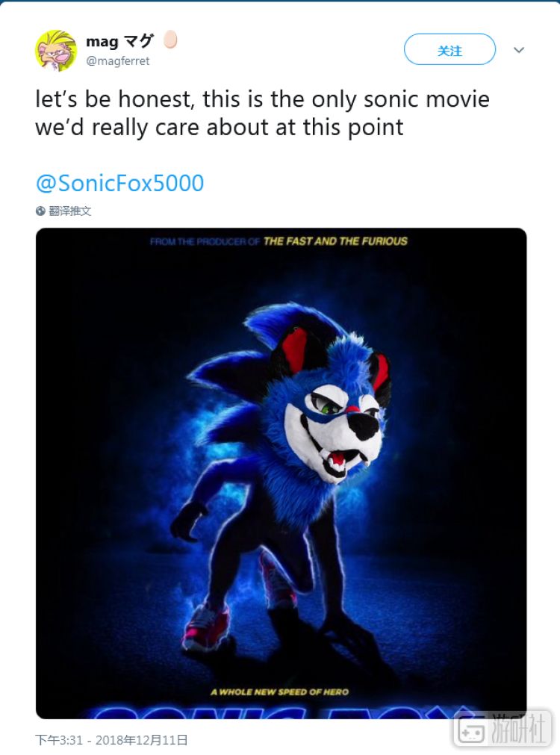
Task: Click the globe icon beside 翻译推文
Action: point(40,211)
